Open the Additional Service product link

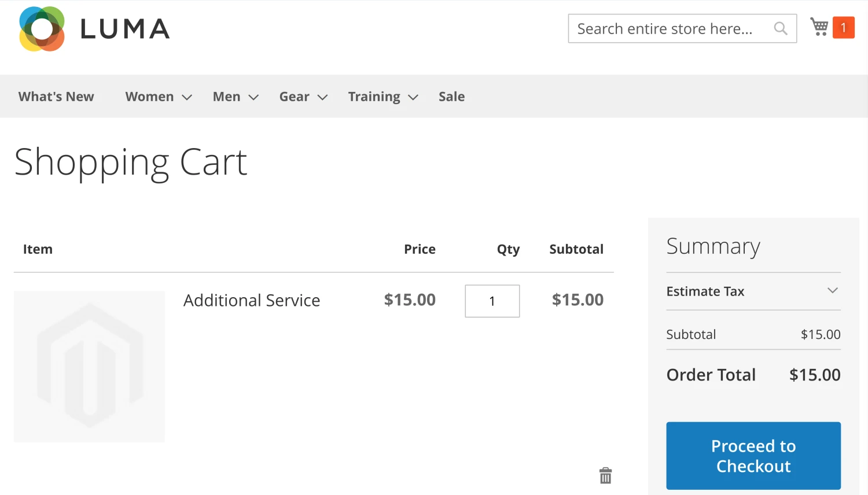click(x=252, y=300)
